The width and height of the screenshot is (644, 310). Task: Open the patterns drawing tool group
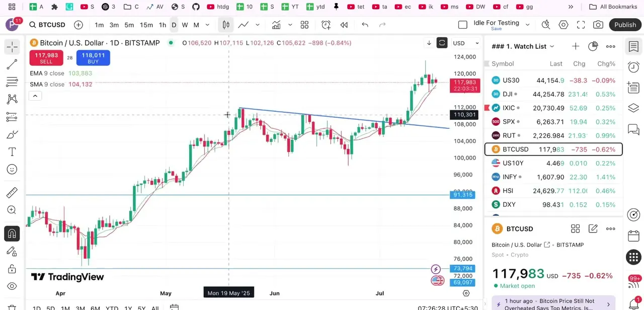[12, 99]
